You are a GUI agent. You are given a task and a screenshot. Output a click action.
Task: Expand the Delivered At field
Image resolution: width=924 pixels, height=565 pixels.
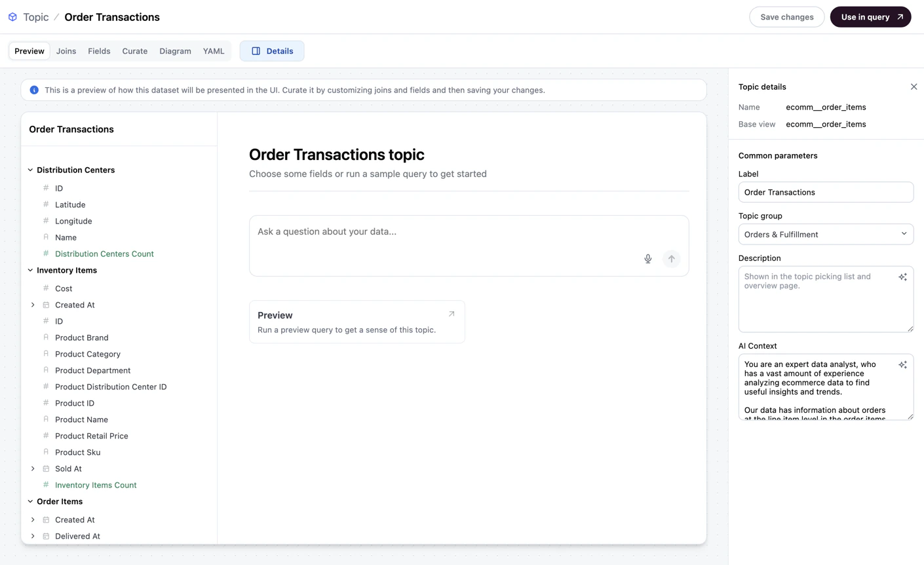(x=33, y=536)
